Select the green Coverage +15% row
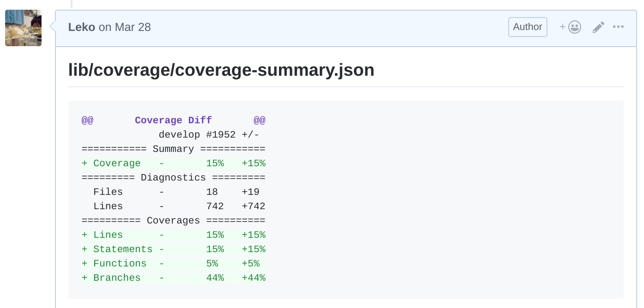The height and width of the screenshot is (308, 644). [x=173, y=163]
